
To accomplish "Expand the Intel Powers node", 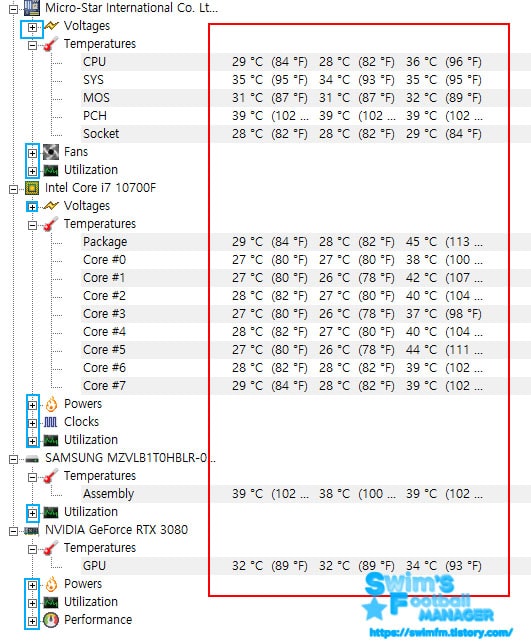I will [x=32, y=405].
